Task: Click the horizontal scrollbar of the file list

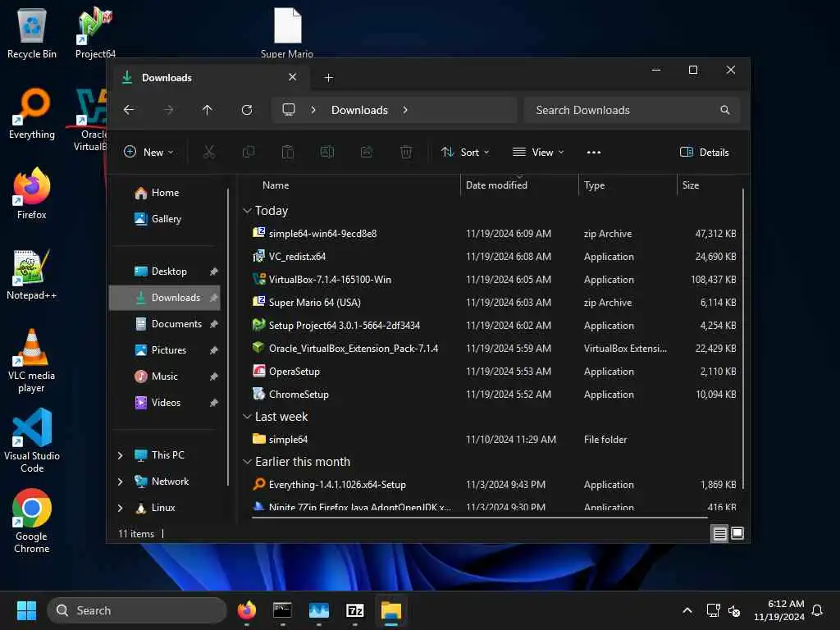Action: click(479, 518)
